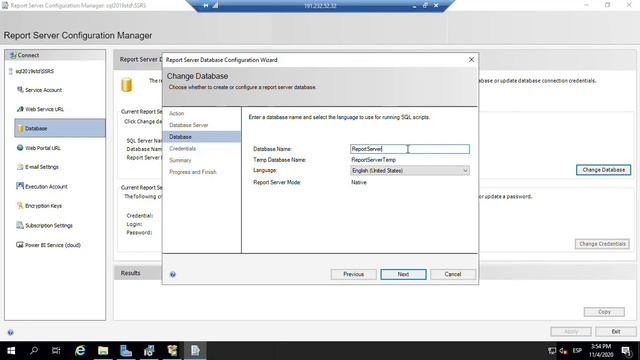The width and height of the screenshot is (640, 360).
Task: Select the Database page in sidebar
Action: [60, 128]
